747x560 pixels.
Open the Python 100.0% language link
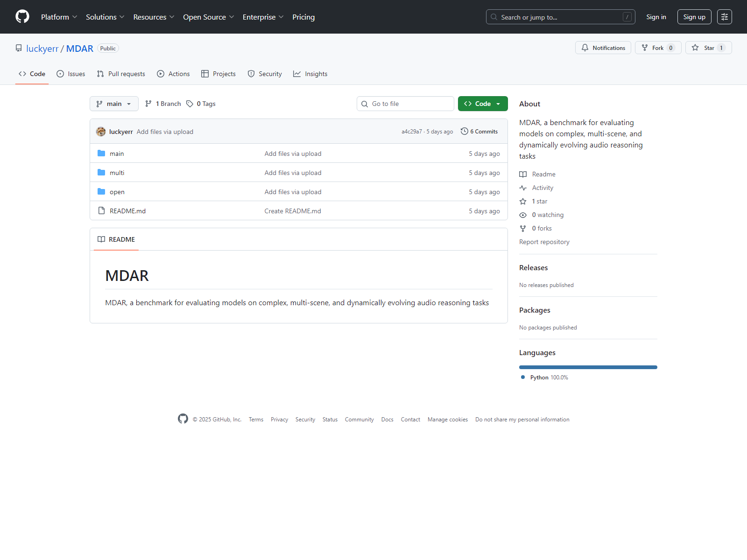pos(544,378)
